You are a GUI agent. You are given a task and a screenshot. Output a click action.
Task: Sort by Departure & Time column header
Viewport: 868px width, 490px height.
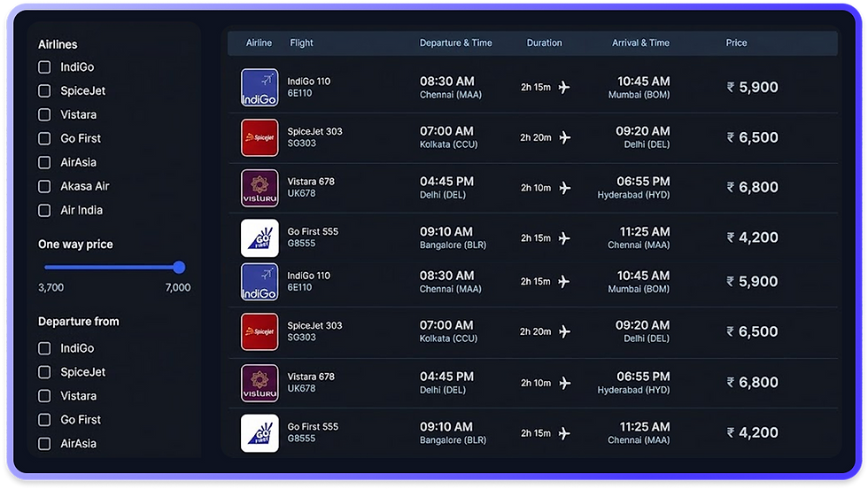[x=455, y=43]
